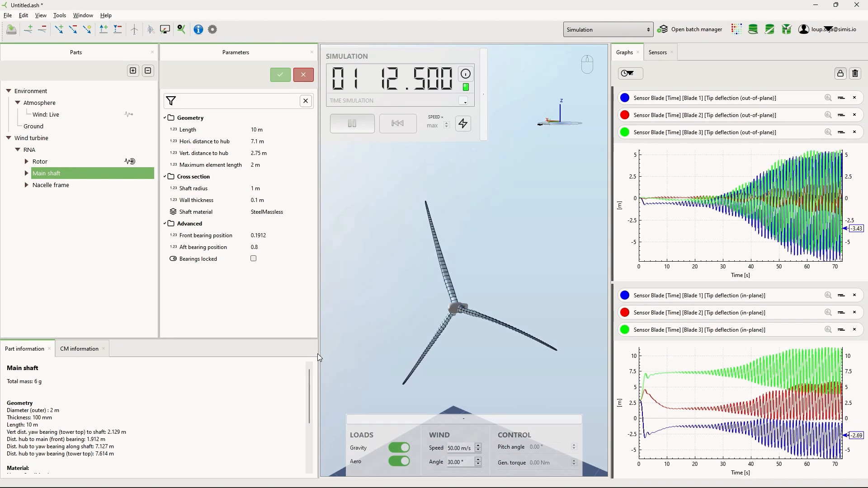The height and width of the screenshot is (488, 868).
Task: Click the add part plus icon
Action: tap(133, 71)
